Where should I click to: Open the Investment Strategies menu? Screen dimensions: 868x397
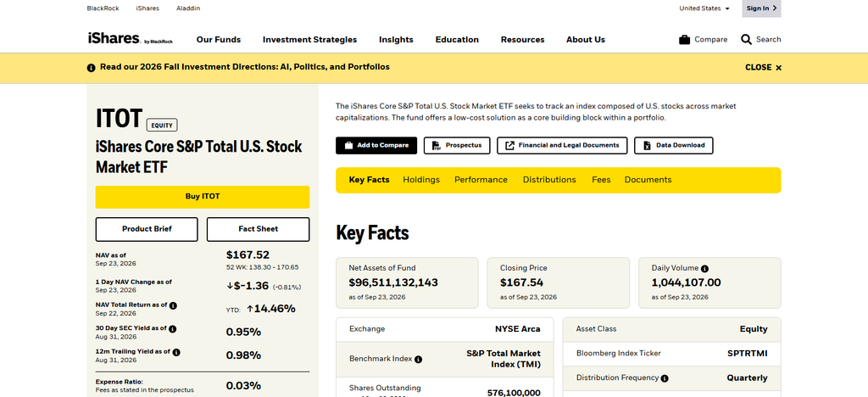[309, 40]
